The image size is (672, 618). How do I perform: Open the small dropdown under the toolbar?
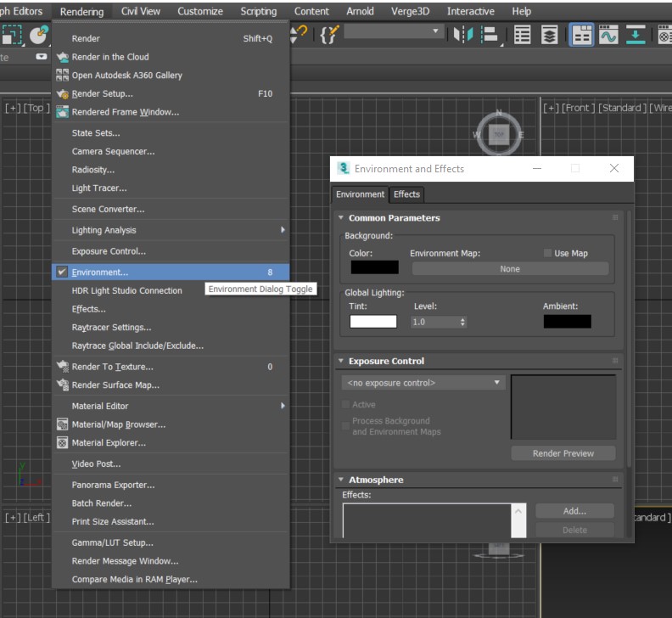coord(41,57)
